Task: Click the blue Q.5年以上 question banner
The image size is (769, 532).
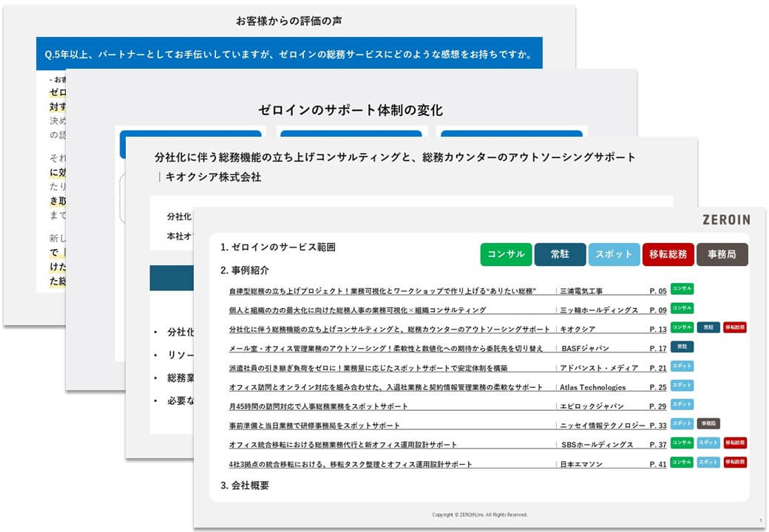Action: click(x=289, y=54)
